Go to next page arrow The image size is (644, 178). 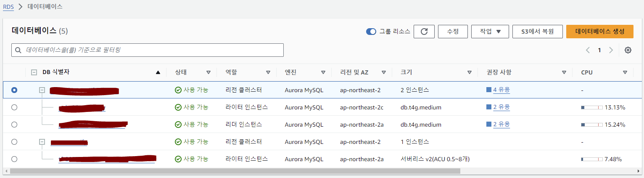pyautogui.click(x=611, y=50)
